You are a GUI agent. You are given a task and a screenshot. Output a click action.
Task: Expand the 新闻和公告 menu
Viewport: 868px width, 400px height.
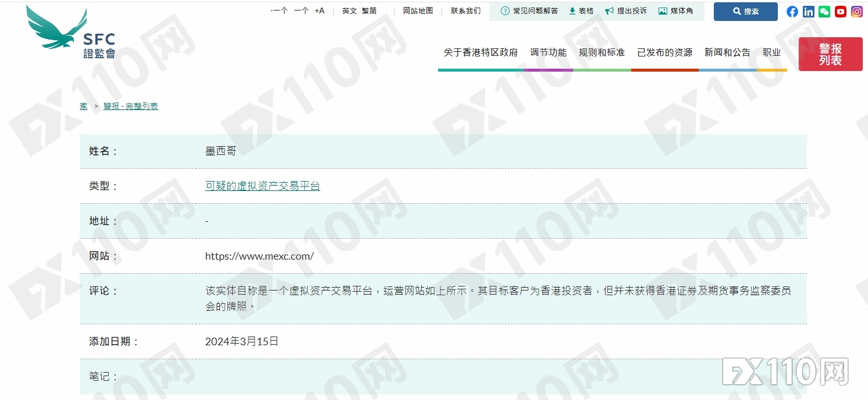click(727, 52)
